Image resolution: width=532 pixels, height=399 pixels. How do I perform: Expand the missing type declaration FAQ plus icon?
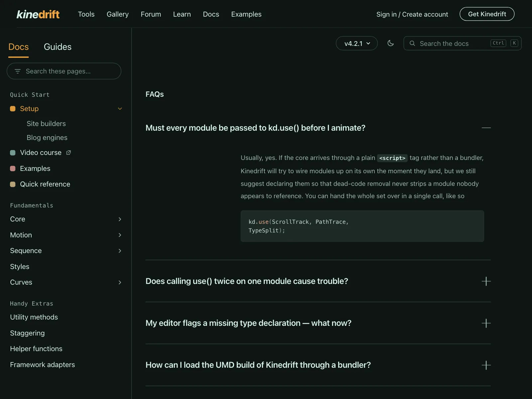pyautogui.click(x=486, y=323)
